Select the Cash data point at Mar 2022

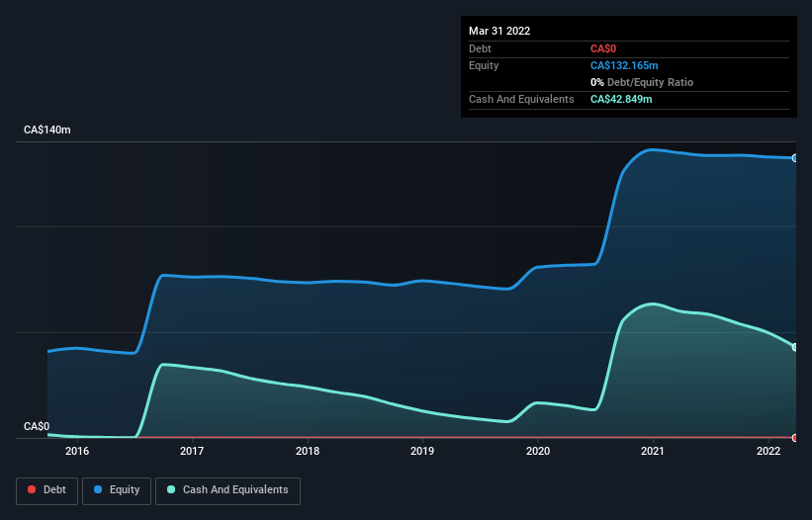tap(795, 347)
